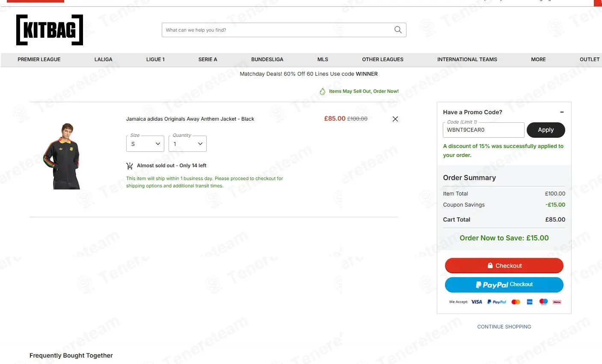Click the Maestro payment icon
Screen dimensions: 602x364
pyautogui.click(x=543, y=302)
